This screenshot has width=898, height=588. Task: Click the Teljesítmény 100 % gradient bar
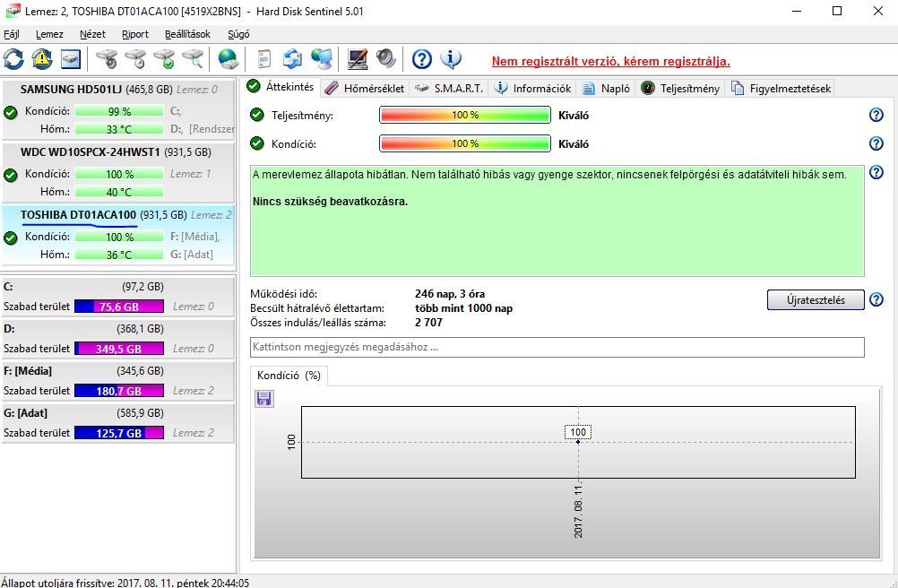(x=465, y=115)
